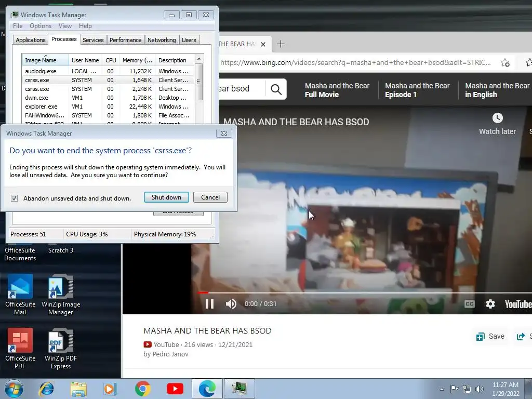Open the View menu in Task Manager
This screenshot has width=532, height=399.
(65, 26)
